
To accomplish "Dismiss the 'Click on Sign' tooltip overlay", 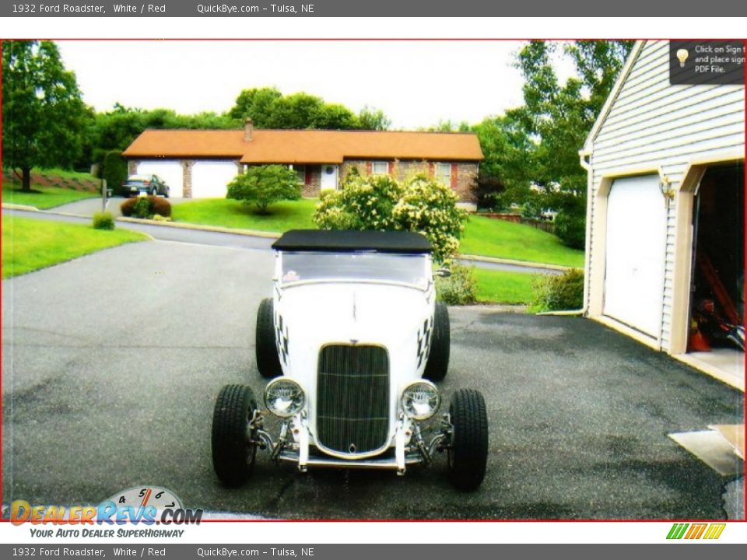I will pyautogui.click(x=704, y=61).
